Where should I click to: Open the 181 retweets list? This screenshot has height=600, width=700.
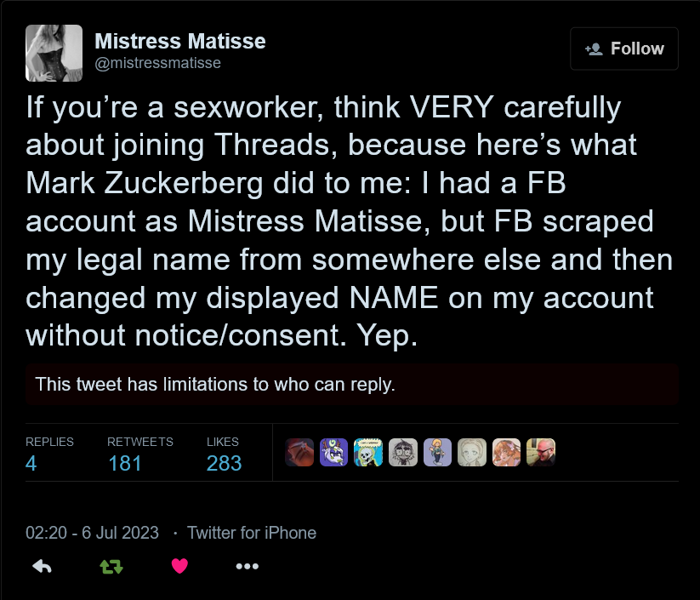124,463
